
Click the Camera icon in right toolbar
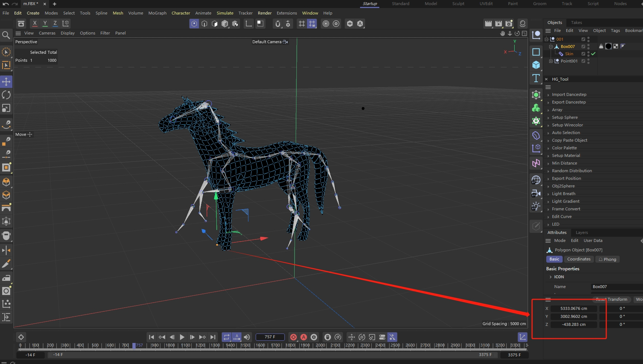pos(536,193)
